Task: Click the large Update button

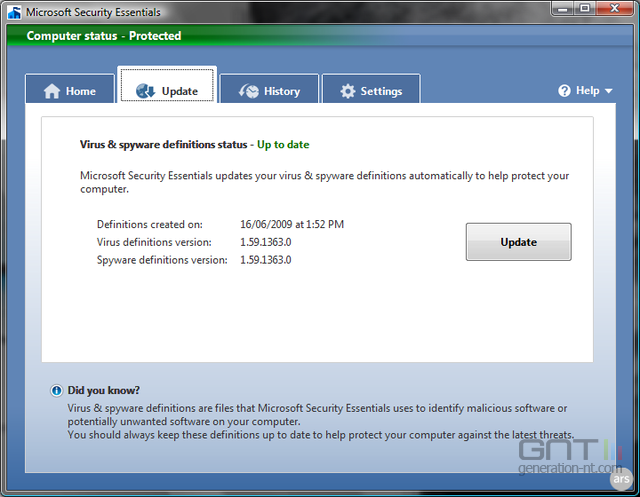Action: 518,242
